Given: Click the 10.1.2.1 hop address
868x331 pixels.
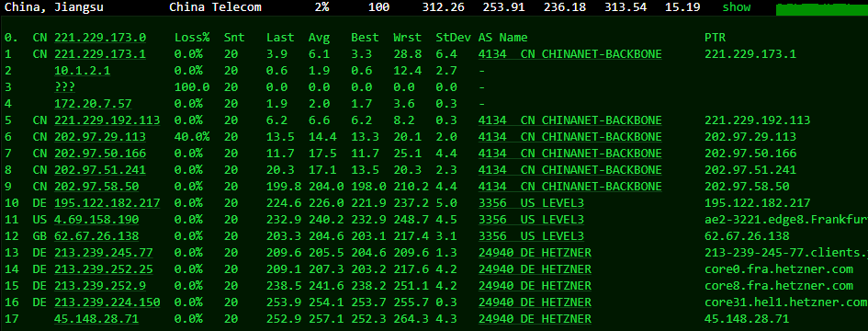Looking at the screenshot, I should (82, 71).
